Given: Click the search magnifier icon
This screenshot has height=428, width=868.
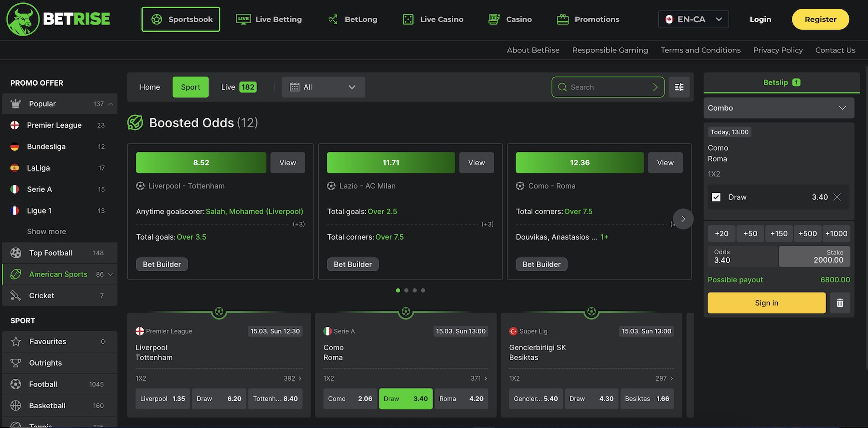Looking at the screenshot, I should point(562,87).
